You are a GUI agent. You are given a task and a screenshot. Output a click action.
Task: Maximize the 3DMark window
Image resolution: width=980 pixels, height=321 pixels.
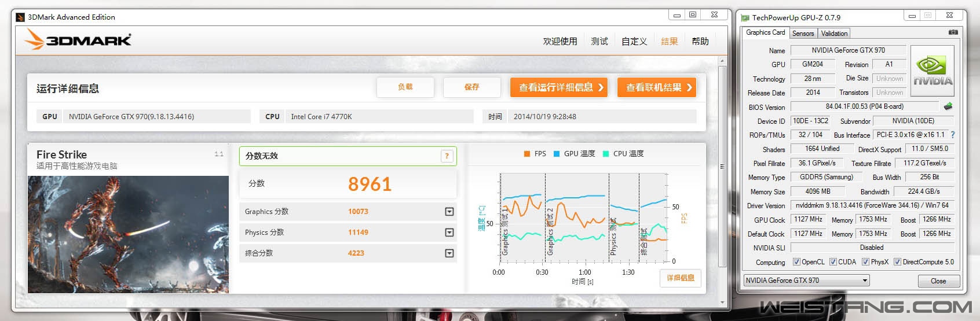[x=692, y=15]
